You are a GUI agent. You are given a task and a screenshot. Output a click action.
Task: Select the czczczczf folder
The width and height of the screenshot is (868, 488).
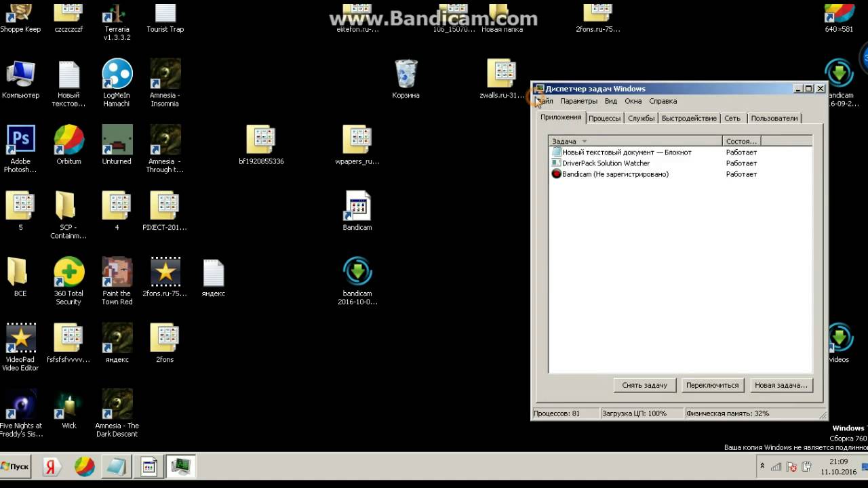[x=68, y=18]
